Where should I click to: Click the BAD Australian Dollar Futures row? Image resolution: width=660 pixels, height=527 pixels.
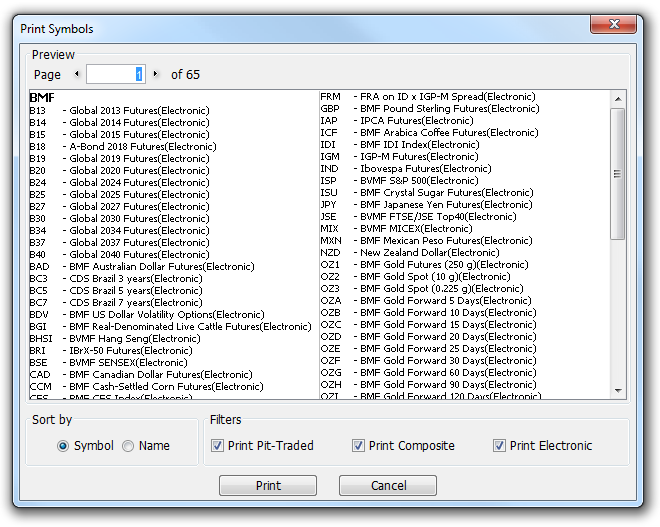[x=142, y=266]
